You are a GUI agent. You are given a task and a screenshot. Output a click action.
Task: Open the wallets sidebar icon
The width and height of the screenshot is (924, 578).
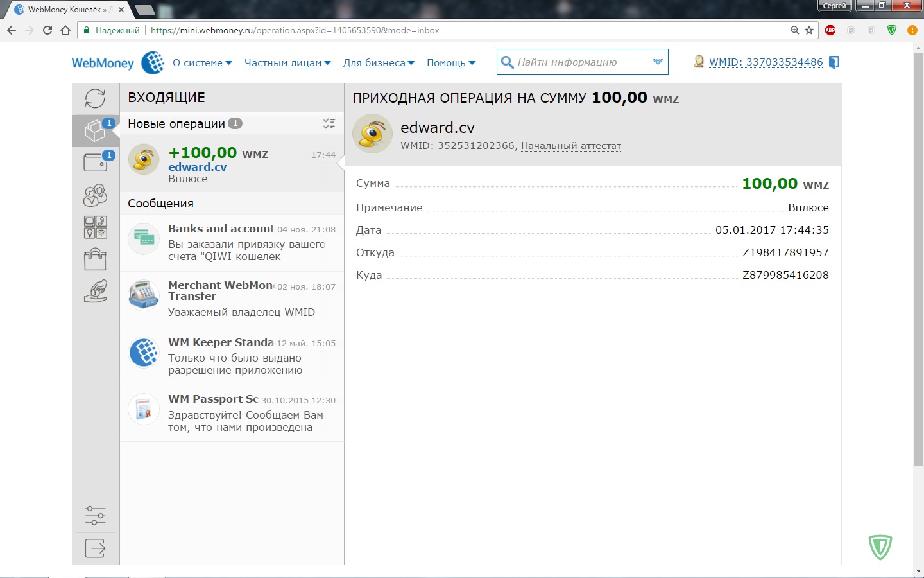click(x=96, y=162)
